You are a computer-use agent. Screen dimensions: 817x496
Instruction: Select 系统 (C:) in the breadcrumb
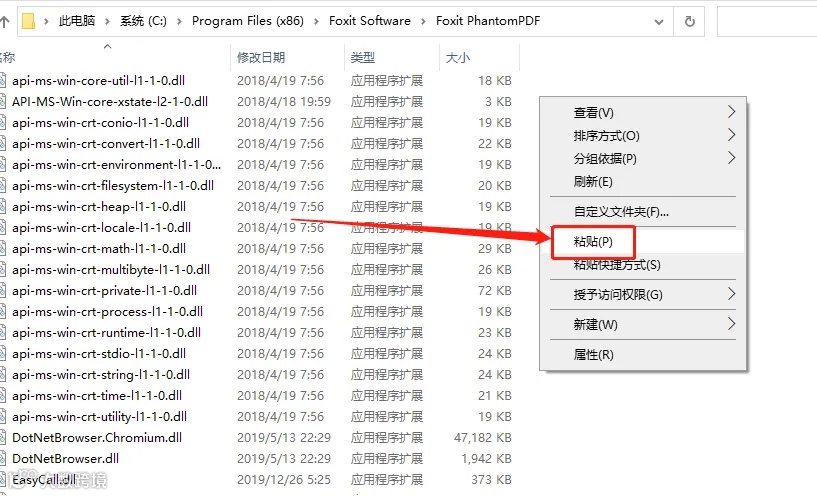143,21
